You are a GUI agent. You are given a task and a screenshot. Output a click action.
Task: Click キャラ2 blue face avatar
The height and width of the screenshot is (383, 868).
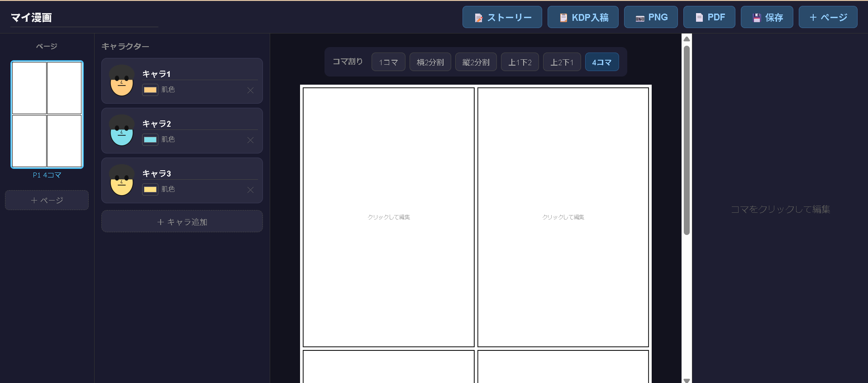(x=122, y=131)
